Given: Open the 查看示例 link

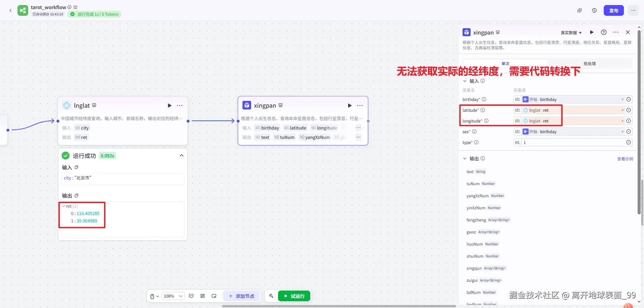Looking at the screenshot, I should point(625,159).
